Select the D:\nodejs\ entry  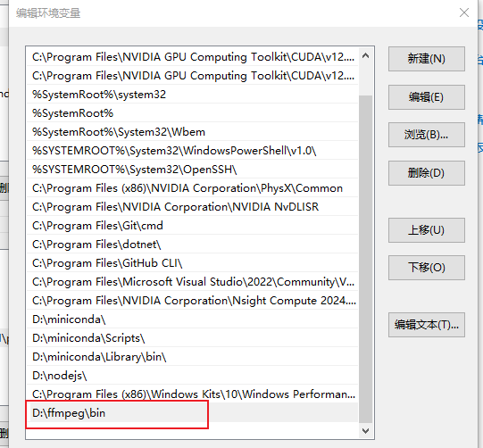(x=193, y=376)
